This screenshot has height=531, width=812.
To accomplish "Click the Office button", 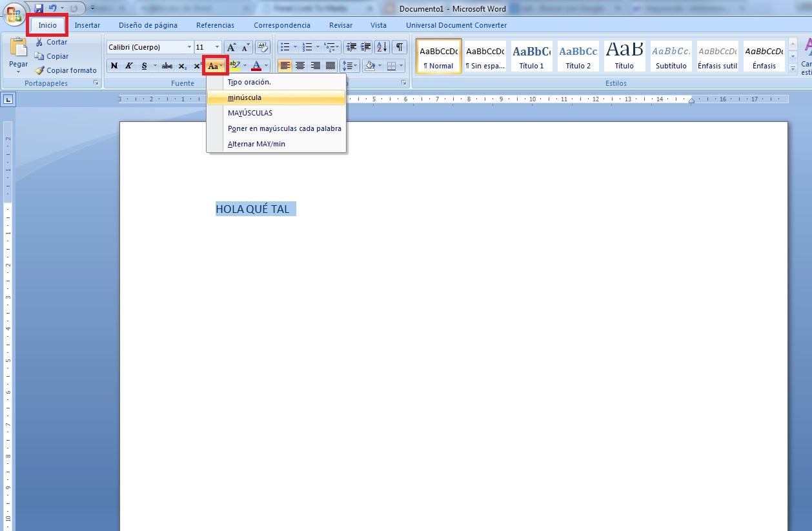I will pyautogui.click(x=14, y=15).
